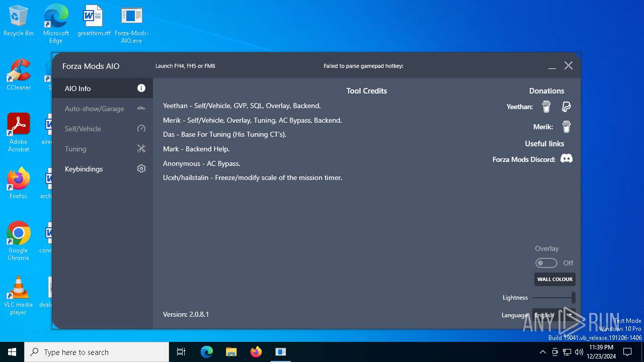Image resolution: width=644 pixels, height=362 pixels.
Task: Open Adobe Acrobat desktop shortcut
Action: (x=19, y=133)
